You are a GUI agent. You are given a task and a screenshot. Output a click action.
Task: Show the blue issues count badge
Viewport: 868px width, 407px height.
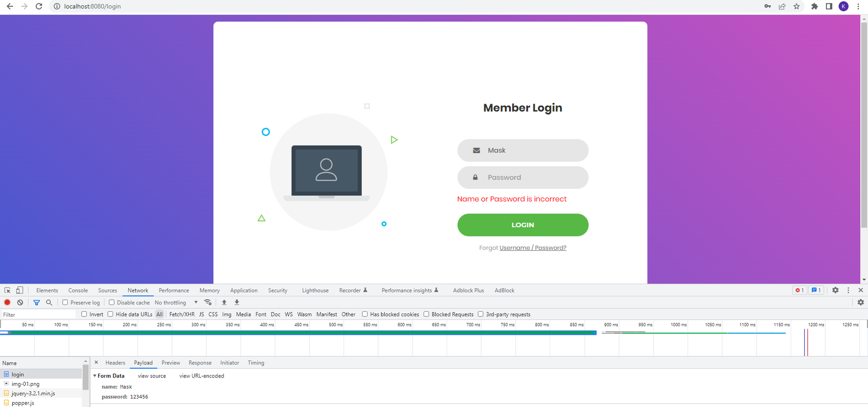pyautogui.click(x=816, y=290)
